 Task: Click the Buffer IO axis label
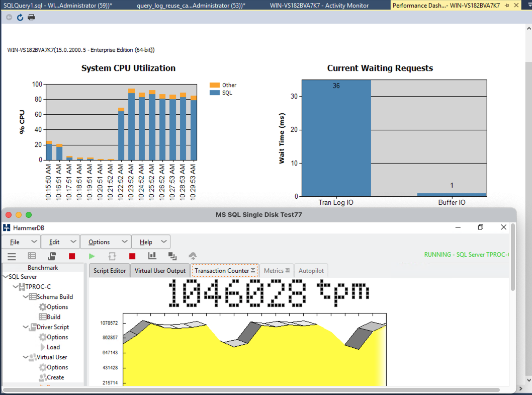(x=452, y=202)
